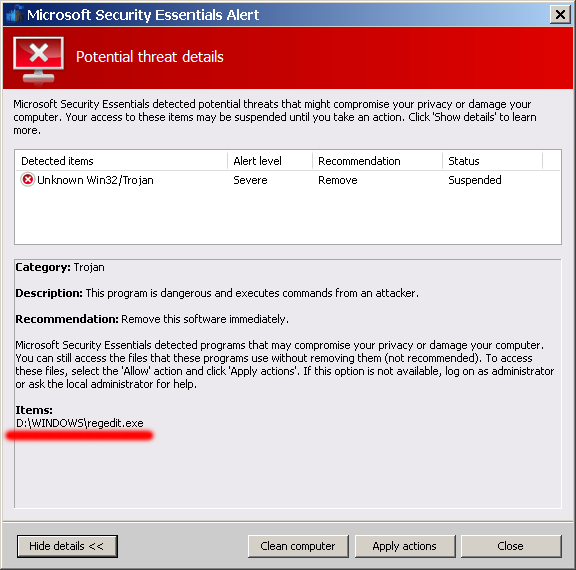Click the D:\WINDOWS\regedit.exe item path
Screen dimensions: 576x570
click(80, 423)
